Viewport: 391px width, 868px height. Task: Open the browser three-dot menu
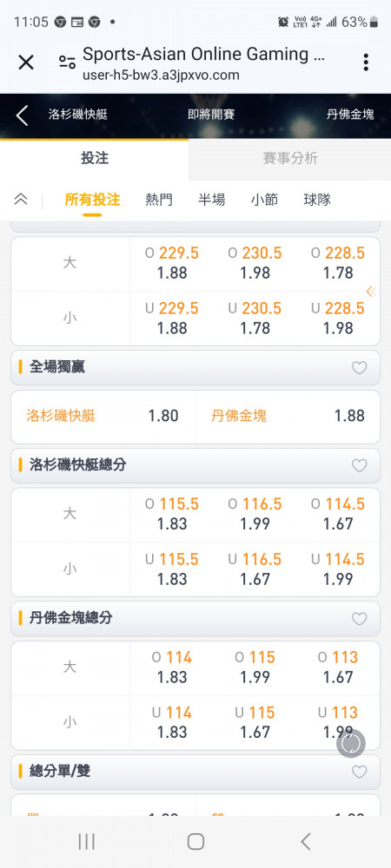pyautogui.click(x=366, y=62)
